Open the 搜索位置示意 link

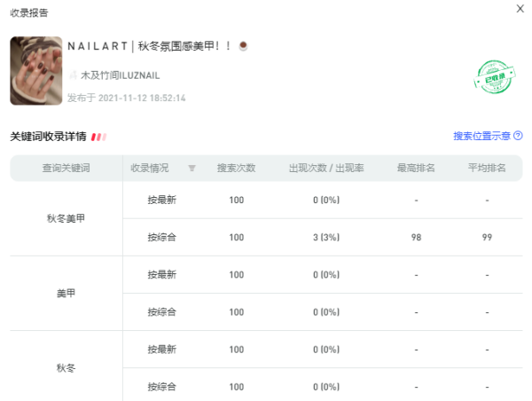pyautogui.click(x=481, y=136)
